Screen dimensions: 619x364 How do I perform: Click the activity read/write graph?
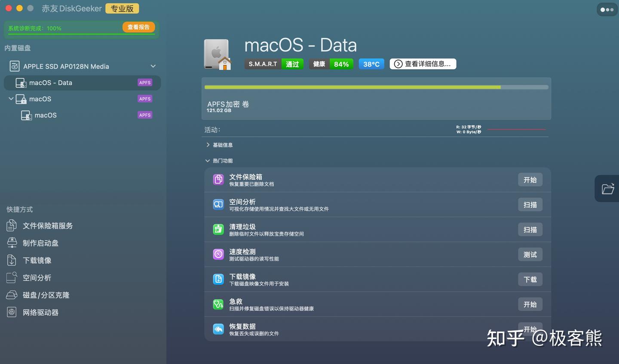pos(516,129)
